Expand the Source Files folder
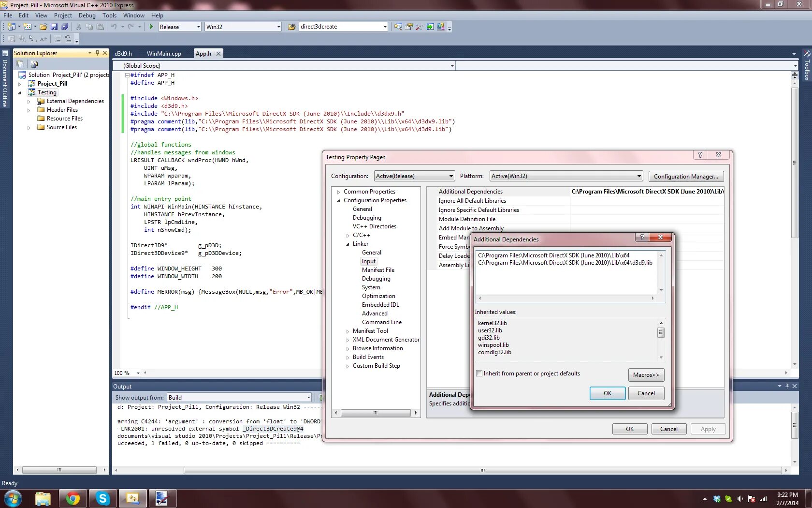 (29, 127)
